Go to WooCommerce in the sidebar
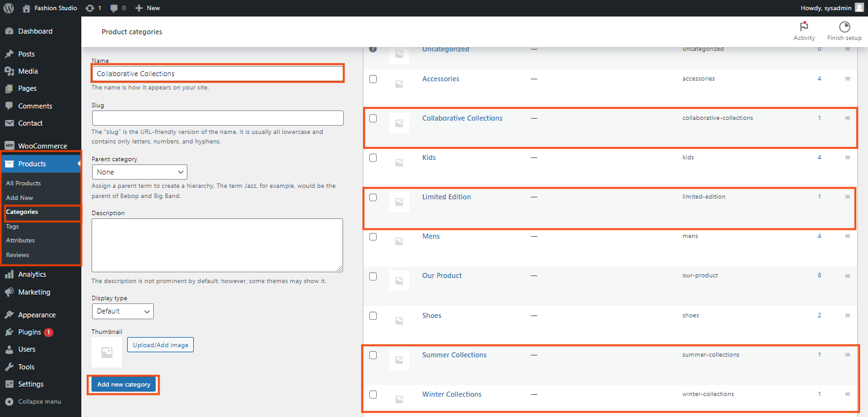 pyautogui.click(x=42, y=146)
